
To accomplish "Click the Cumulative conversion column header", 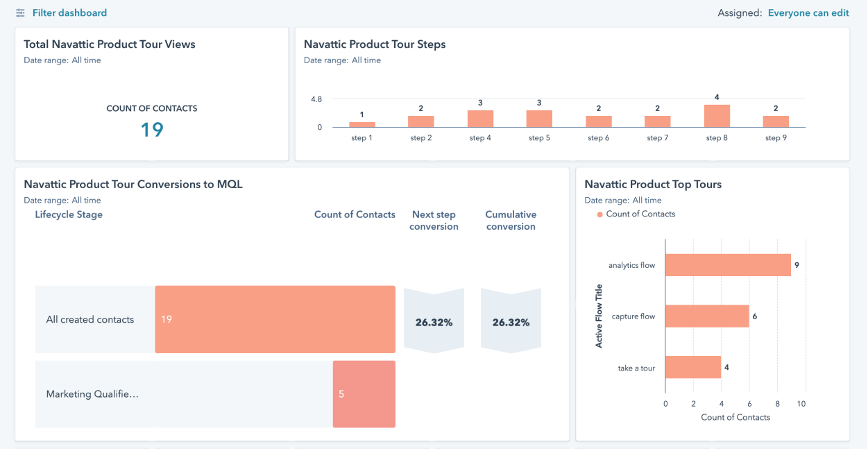I will 511,221.
